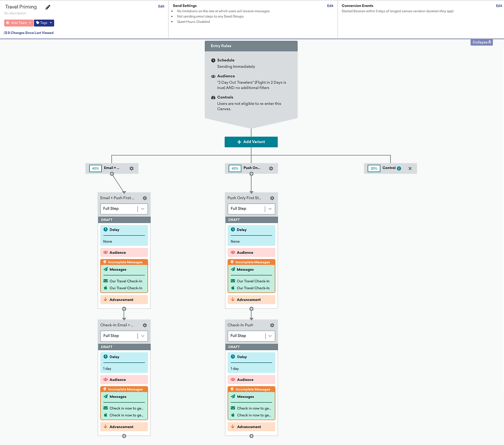Open settings gear for Email + variant
The image size is (504, 445).
[x=132, y=168]
